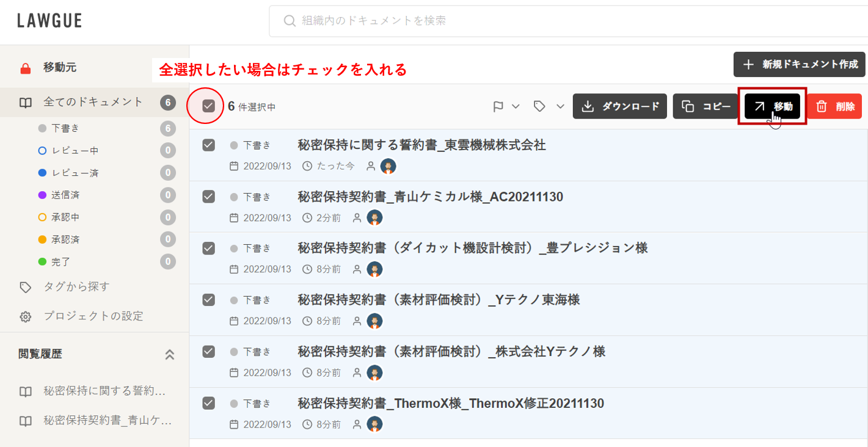Viewport: 868px width, 447px height.
Task: Click the LAWGUE logo
Action: (49, 21)
